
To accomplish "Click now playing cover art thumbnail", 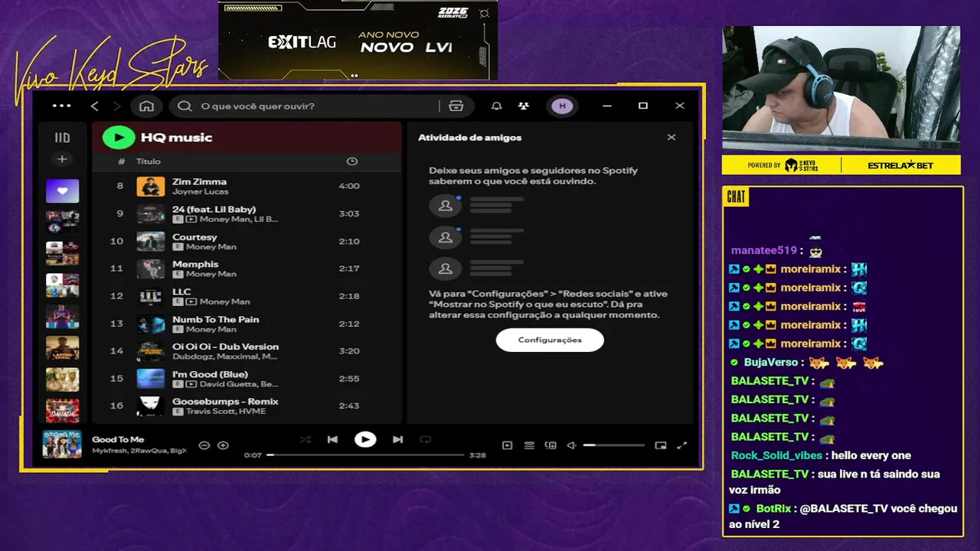I will point(62,445).
